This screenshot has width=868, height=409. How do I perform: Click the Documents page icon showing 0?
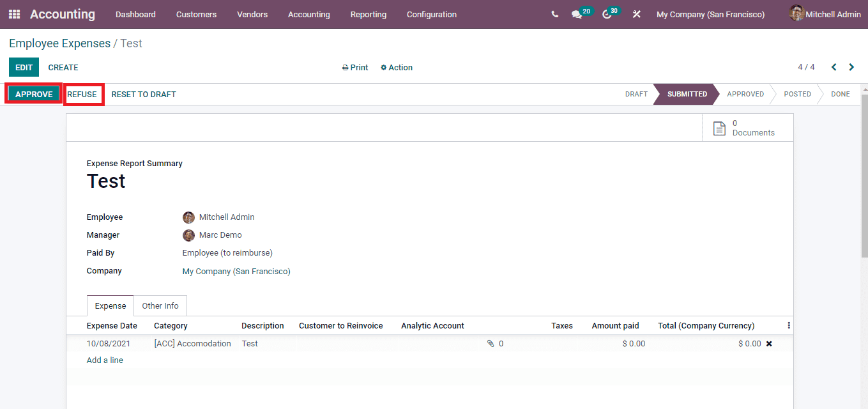[x=719, y=127]
